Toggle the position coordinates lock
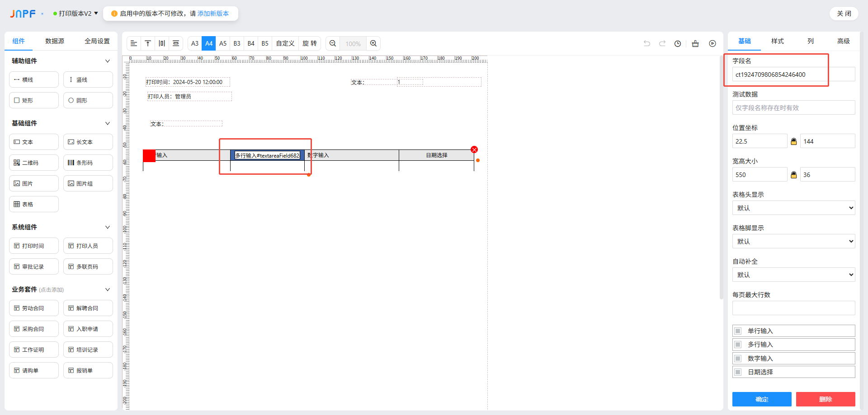The width and height of the screenshot is (868, 415). coord(793,141)
